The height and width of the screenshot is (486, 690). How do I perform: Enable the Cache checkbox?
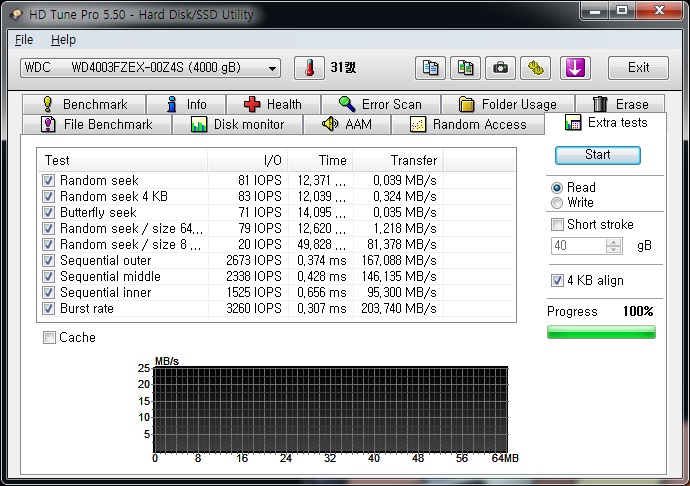point(49,338)
